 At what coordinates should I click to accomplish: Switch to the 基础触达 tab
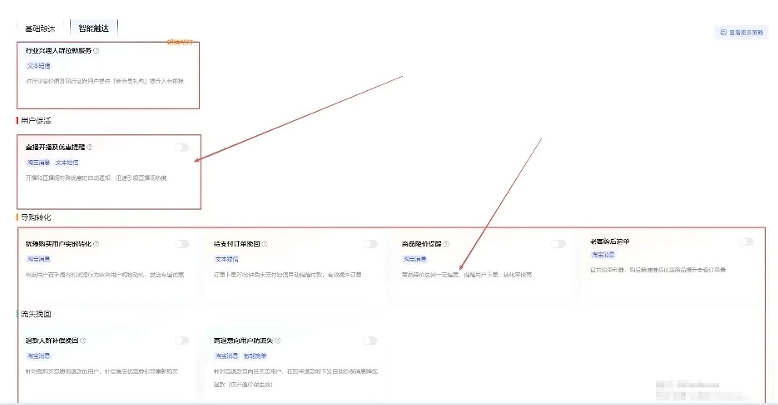40,29
